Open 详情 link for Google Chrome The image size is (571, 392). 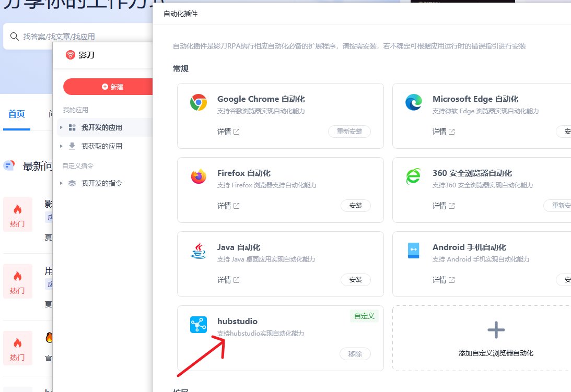[x=224, y=132]
